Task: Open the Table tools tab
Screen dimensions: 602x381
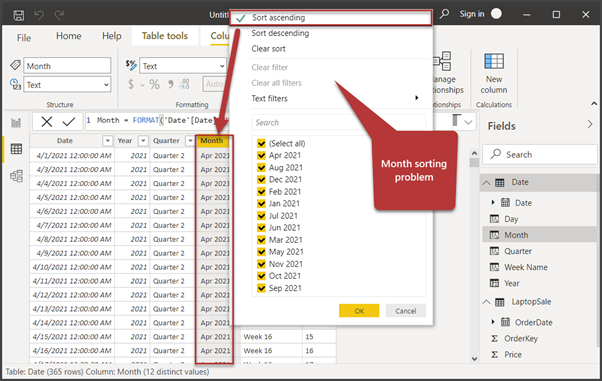Action: click(x=165, y=36)
